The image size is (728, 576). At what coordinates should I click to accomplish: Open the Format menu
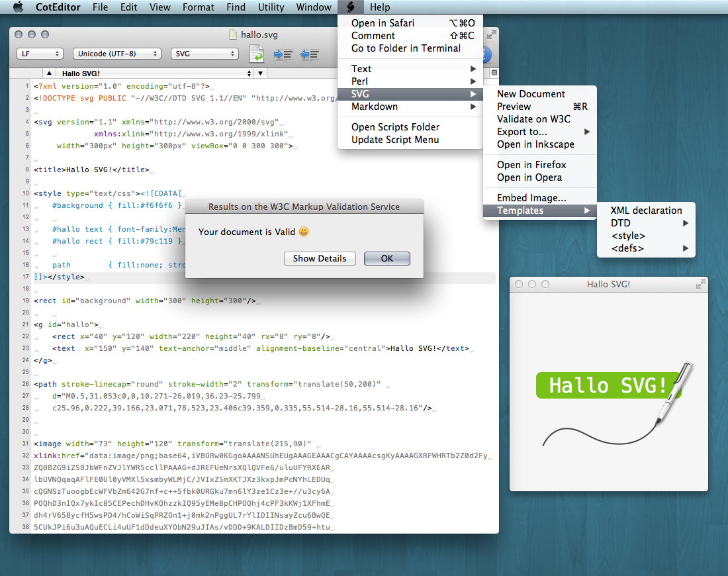pyautogui.click(x=199, y=7)
